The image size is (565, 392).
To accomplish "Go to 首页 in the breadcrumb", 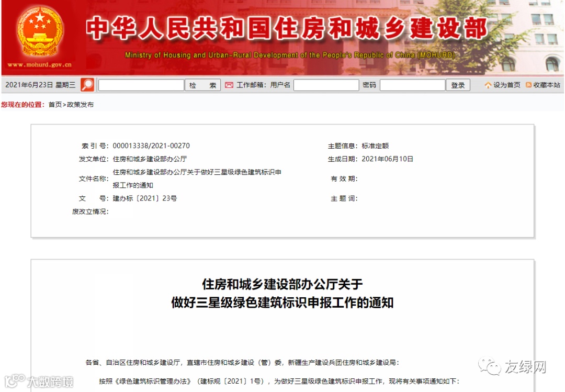I will (x=55, y=105).
